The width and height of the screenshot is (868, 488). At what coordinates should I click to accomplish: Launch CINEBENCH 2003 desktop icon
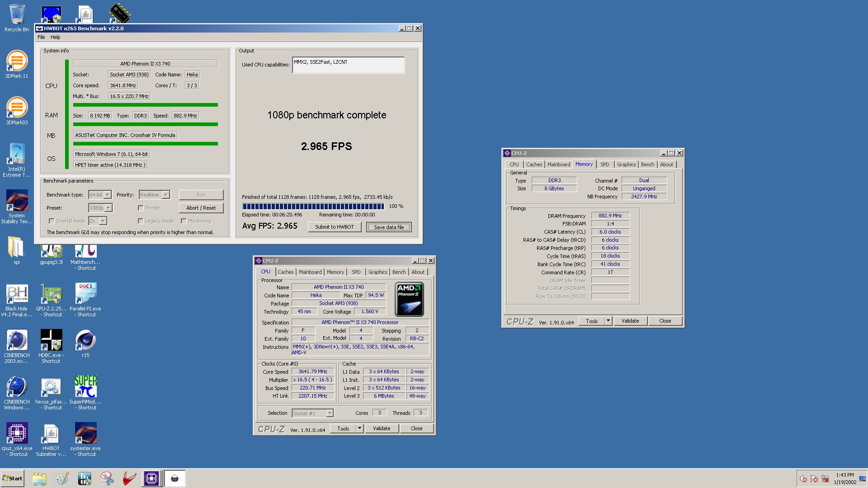[17, 347]
